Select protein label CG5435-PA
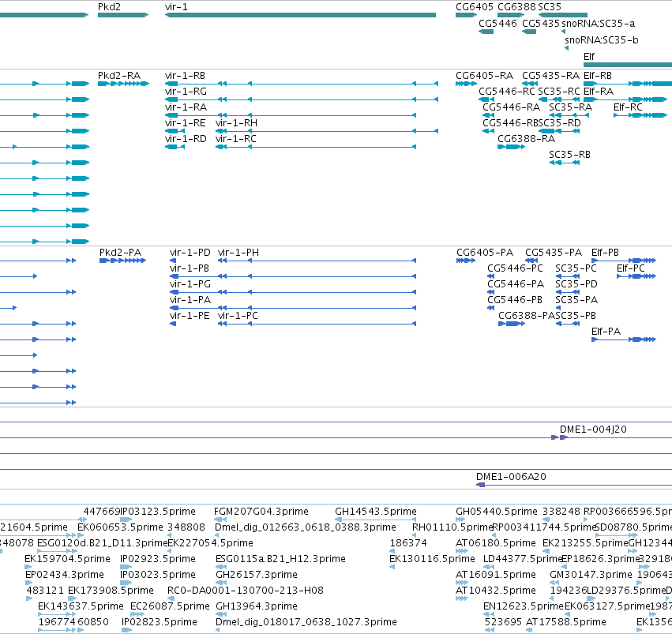 pyautogui.click(x=554, y=253)
